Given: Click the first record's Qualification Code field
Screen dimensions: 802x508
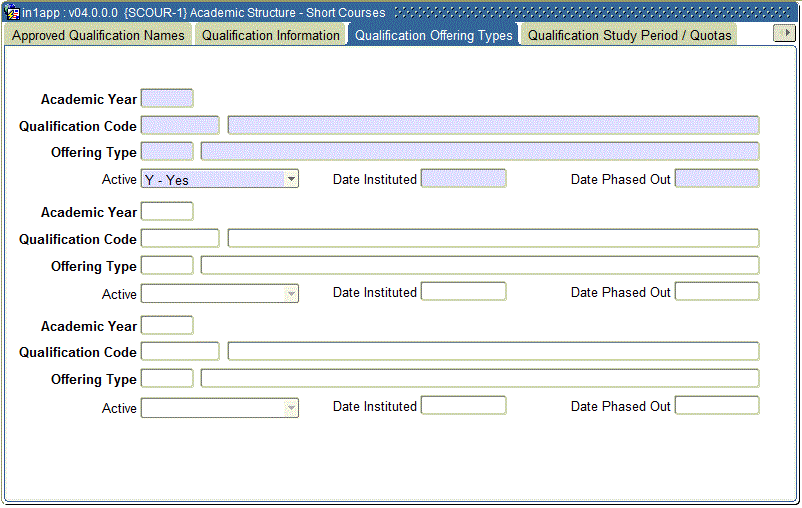Looking at the screenshot, I should [x=180, y=125].
